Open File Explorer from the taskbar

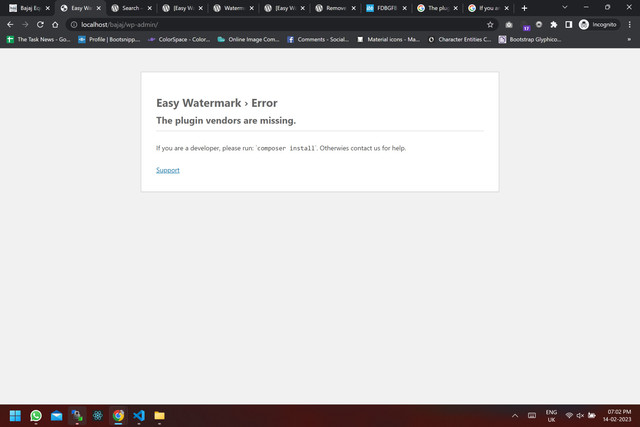click(159, 416)
